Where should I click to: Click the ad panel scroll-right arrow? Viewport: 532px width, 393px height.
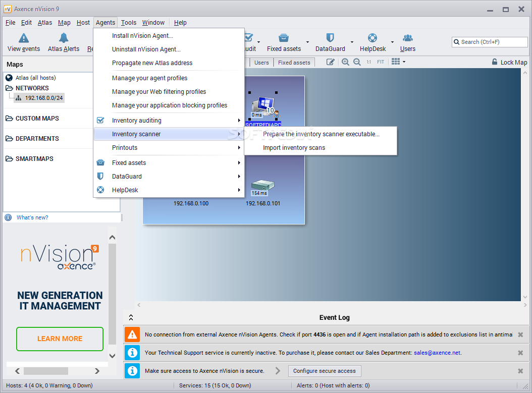[x=97, y=371]
